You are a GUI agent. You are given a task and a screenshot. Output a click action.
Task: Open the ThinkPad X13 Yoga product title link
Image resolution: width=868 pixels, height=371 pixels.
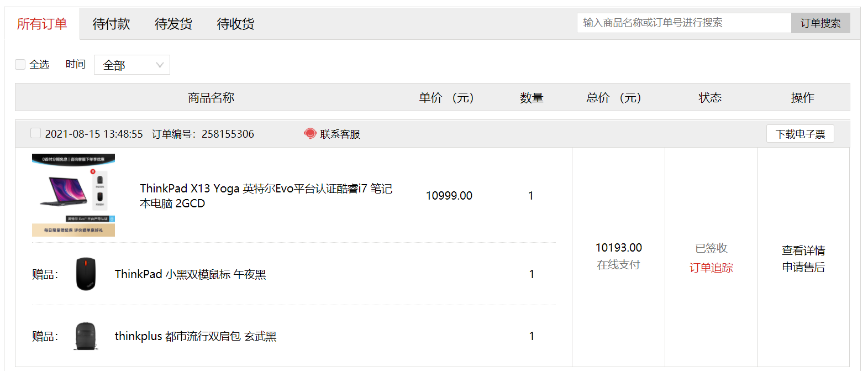coord(266,196)
